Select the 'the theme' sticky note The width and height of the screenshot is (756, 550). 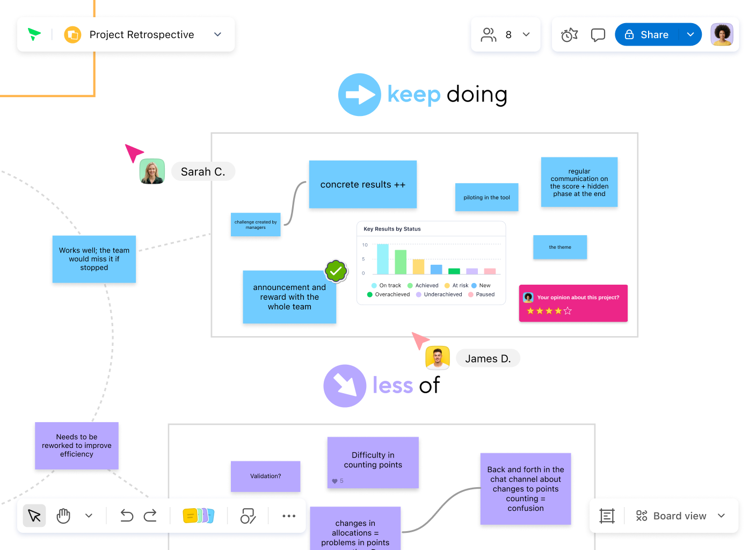[x=560, y=247]
